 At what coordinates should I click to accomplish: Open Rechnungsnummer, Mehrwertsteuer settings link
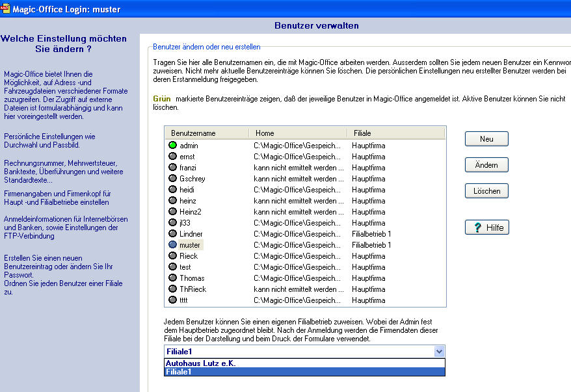[x=64, y=172]
